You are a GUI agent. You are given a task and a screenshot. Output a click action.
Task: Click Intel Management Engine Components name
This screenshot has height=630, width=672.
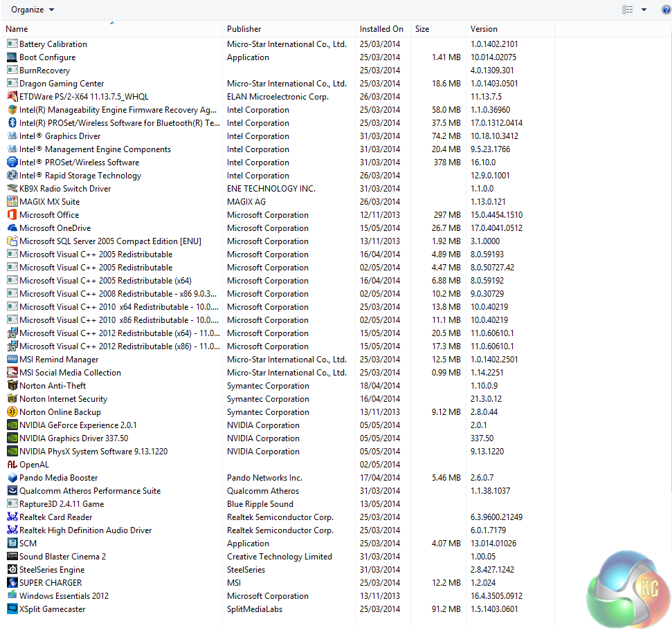[95, 149]
